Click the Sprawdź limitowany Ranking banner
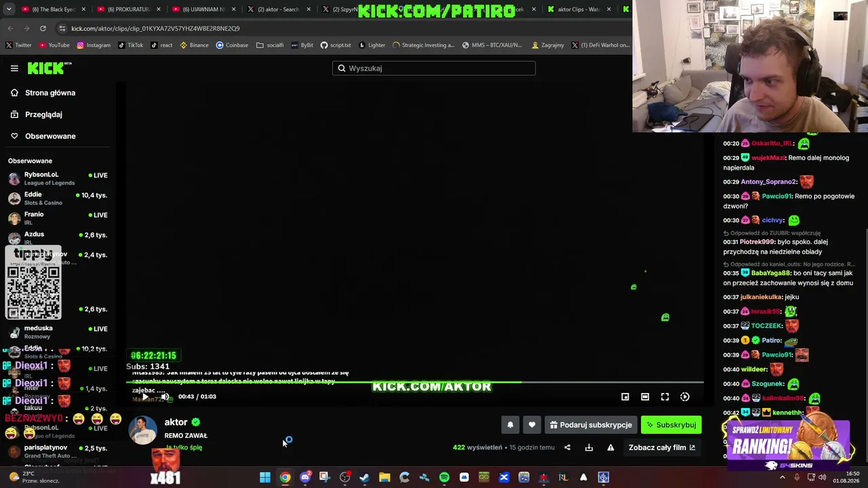 click(x=789, y=445)
